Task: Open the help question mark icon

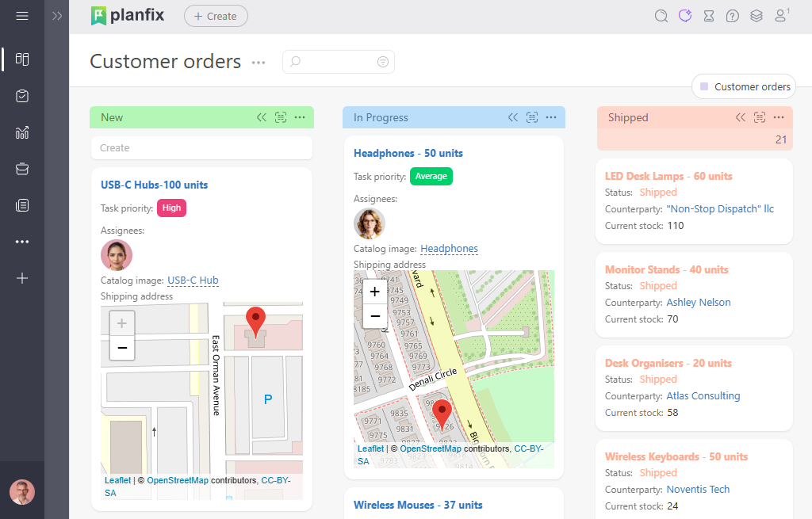Action: point(732,16)
